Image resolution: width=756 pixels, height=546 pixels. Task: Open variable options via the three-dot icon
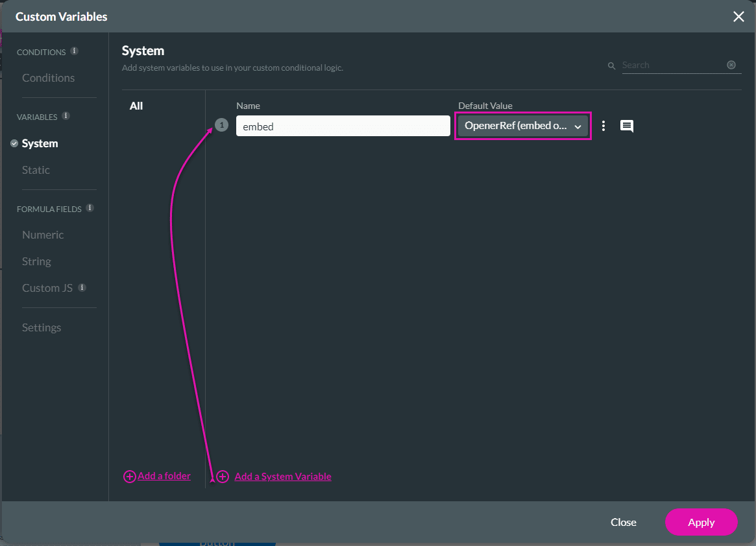[x=604, y=126]
